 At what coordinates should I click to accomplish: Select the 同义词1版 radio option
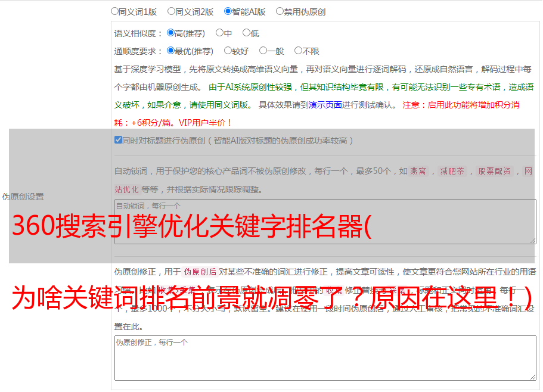[114, 11]
